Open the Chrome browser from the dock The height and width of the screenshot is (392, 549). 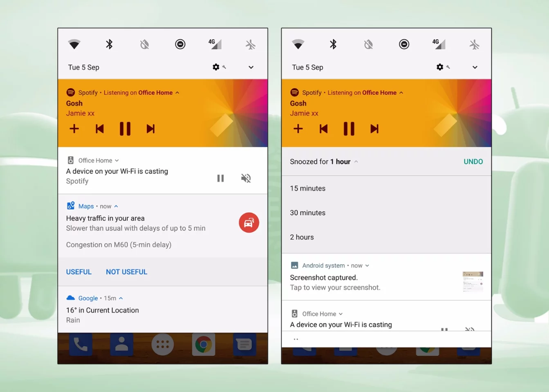click(x=204, y=344)
